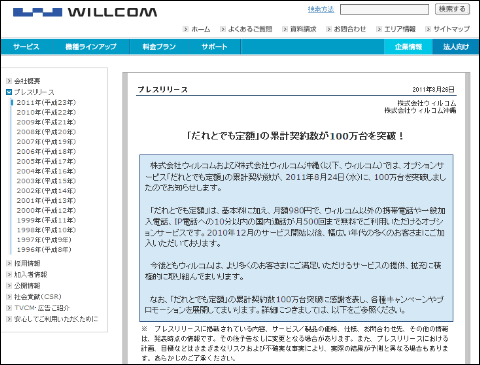Viewport: 480px width, 365px height.
Task: Click arrow icon beside サイトマップ
Action: click(428, 29)
